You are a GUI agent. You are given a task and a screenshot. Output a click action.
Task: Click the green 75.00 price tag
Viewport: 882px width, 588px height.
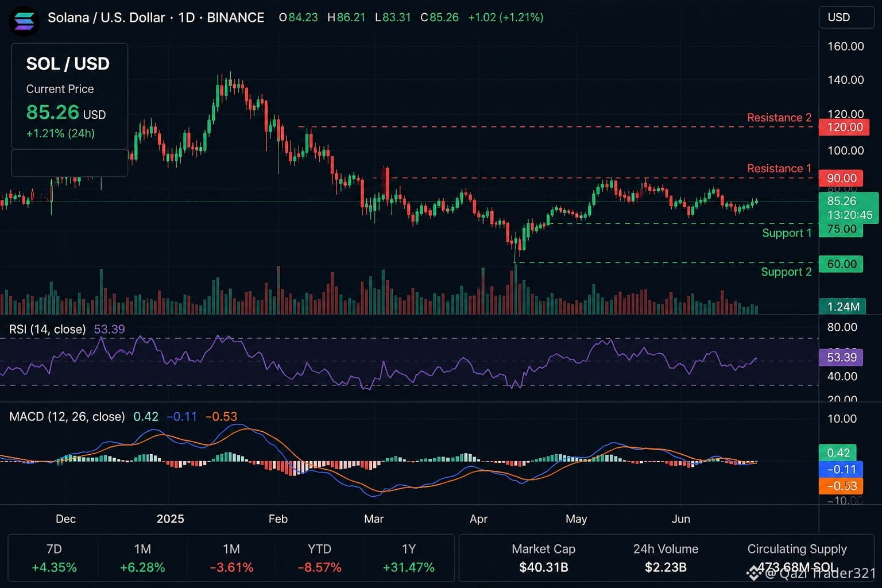pos(841,229)
